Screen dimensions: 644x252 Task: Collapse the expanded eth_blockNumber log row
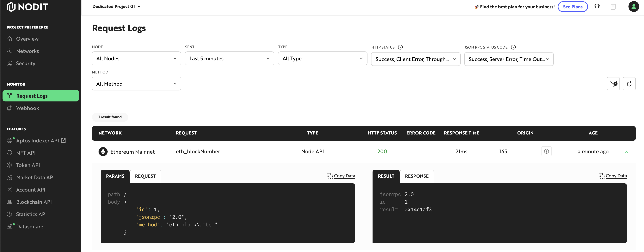point(626,152)
